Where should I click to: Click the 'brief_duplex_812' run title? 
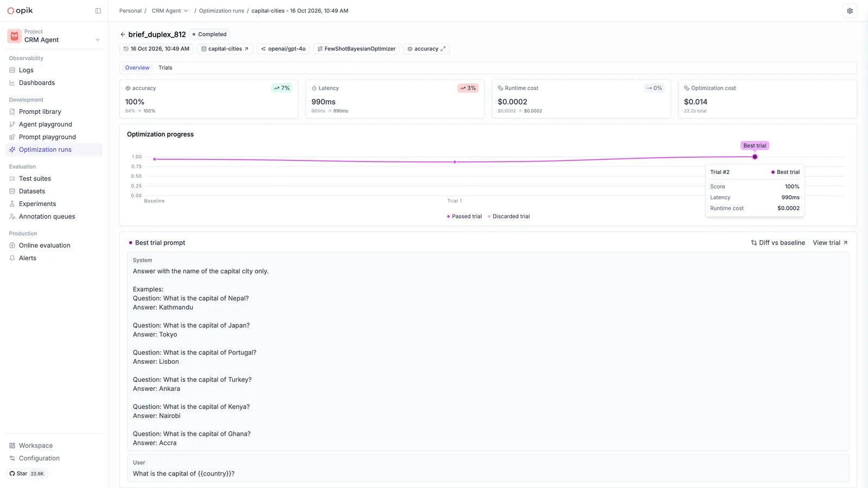[157, 34]
